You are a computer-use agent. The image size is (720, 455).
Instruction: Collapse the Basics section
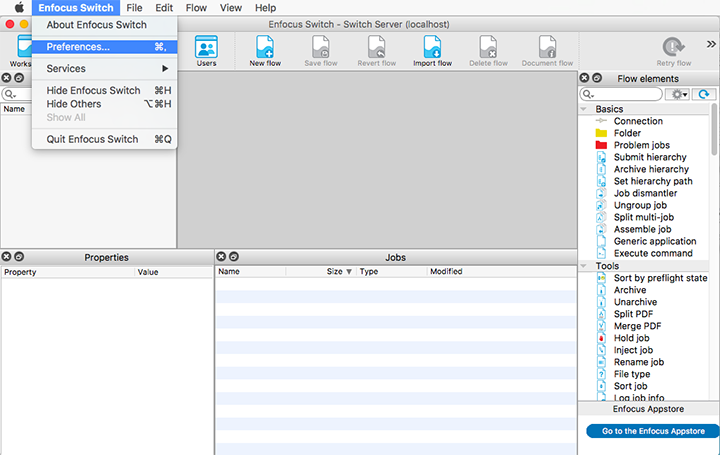click(x=584, y=109)
